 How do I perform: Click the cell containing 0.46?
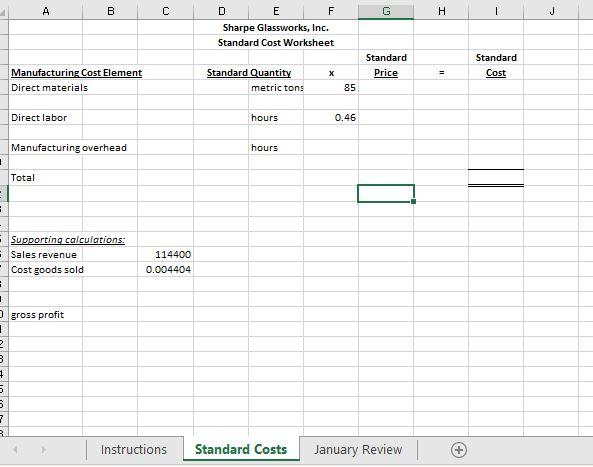pyautogui.click(x=331, y=118)
